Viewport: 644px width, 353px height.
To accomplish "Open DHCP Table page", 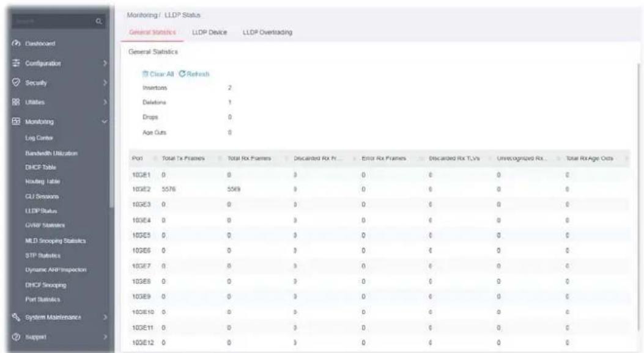I will 40,167.
